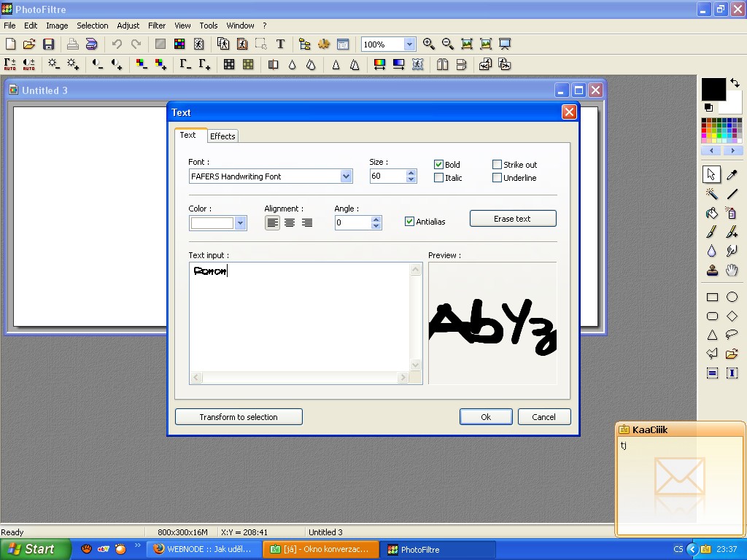Open the Font dropdown list
The width and height of the screenshot is (747, 560).
pyautogui.click(x=346, y=176)
